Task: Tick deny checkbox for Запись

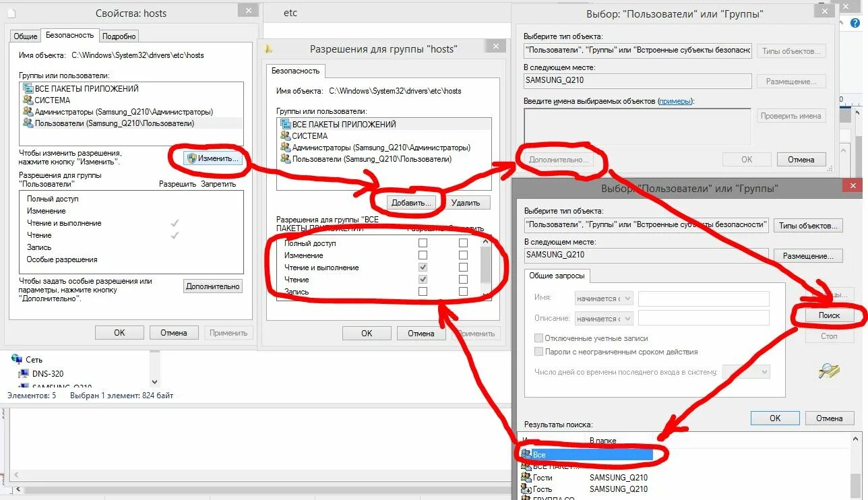Action: pos(463,292)
